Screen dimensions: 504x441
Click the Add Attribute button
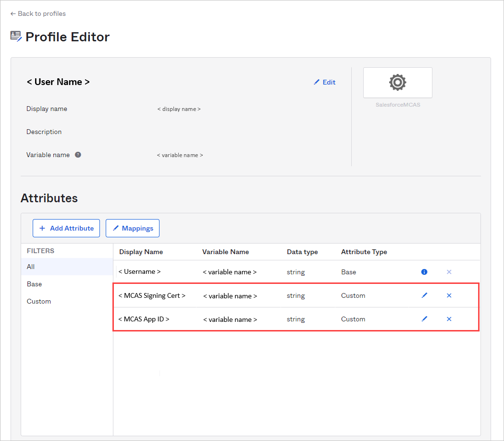pyautogui.click(x=66, y=228)
